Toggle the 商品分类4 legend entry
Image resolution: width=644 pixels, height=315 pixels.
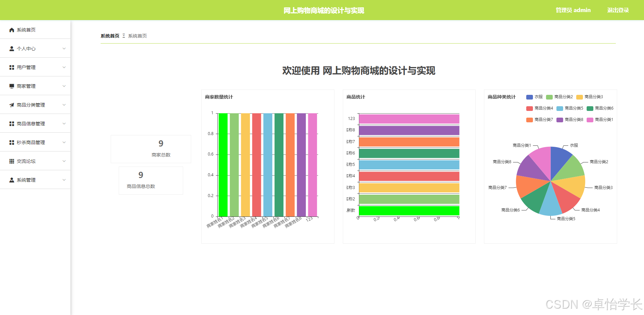click(x=540, y=108)
